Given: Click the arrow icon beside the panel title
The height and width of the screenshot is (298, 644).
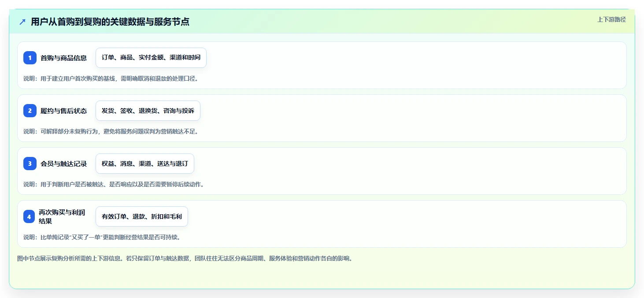Looking at the screenshot, I should click(22, 22).
